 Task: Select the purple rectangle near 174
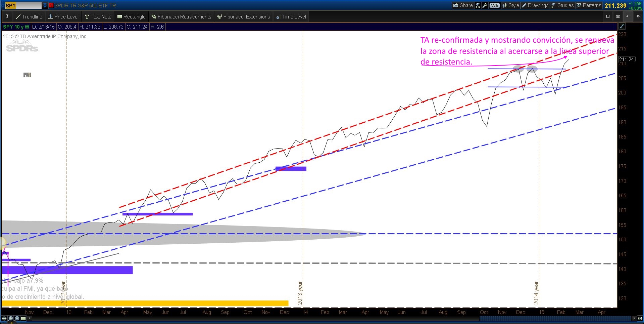(291, 169)
